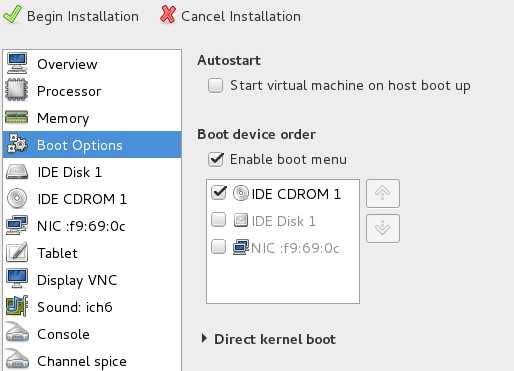The height and width of the screenshot is (371, 514).
Task: Click Begin Installation
Action: tap(71, 15)
